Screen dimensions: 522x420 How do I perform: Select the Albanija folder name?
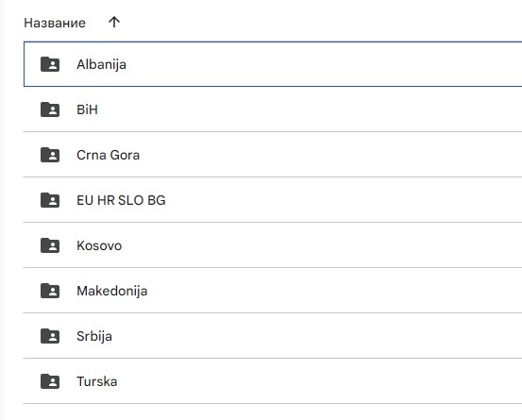point(101,64)
